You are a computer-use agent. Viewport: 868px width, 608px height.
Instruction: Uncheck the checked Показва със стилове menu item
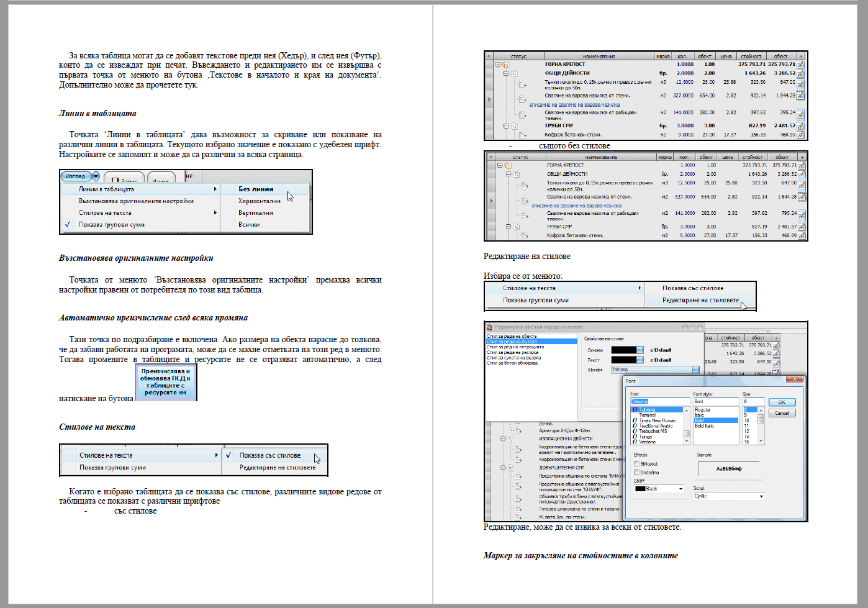[x=274, y=455]
